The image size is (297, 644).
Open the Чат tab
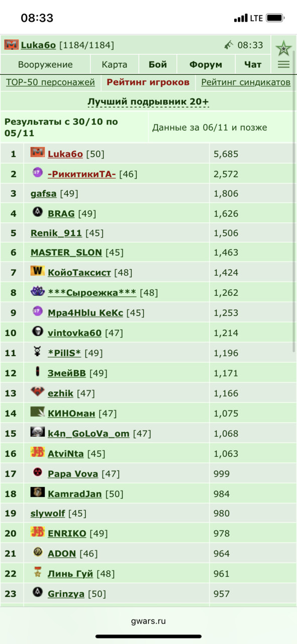(x=253, y=65)
